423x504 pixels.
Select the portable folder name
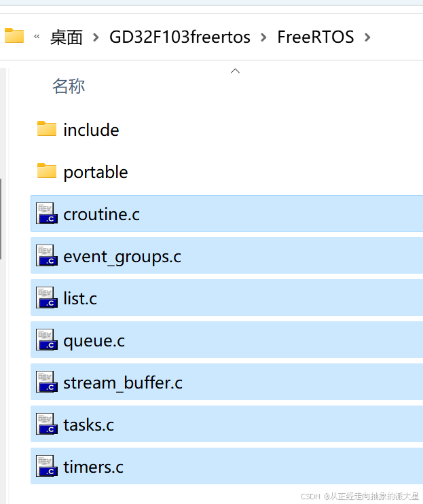click(x=96, y=173)
